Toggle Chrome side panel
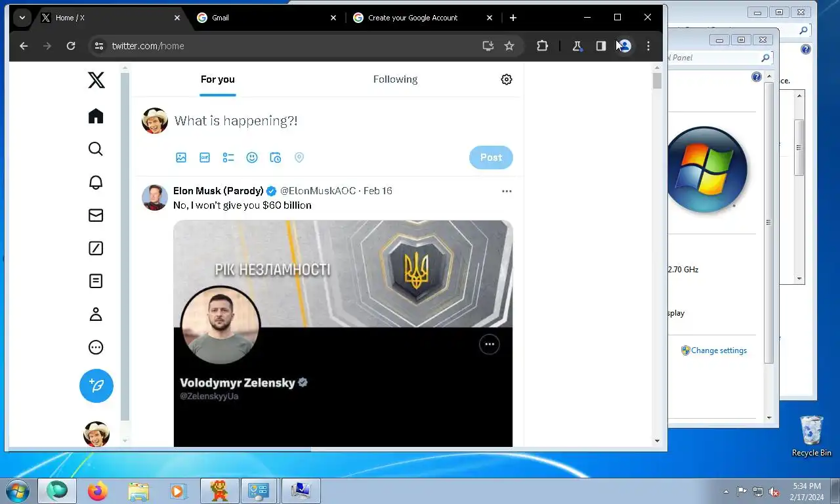Viewport: 840px width, 504px height. pos(600,46)
